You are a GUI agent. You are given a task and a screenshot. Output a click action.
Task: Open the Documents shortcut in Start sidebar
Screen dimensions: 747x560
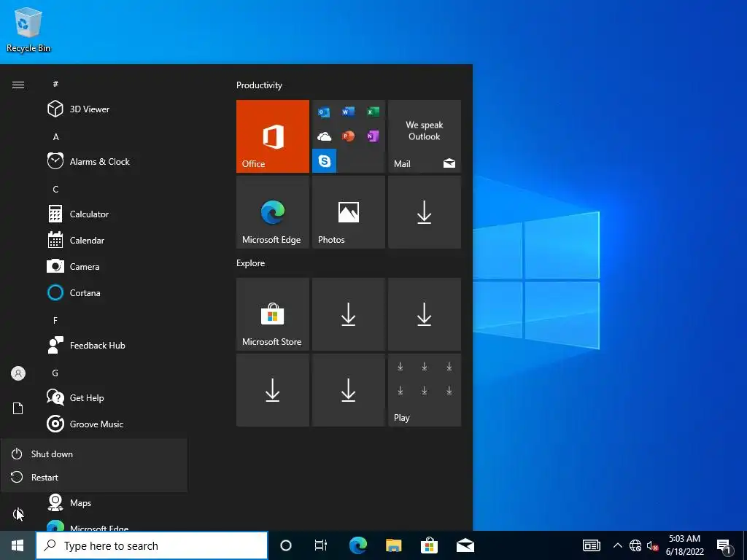pos(18,408)
